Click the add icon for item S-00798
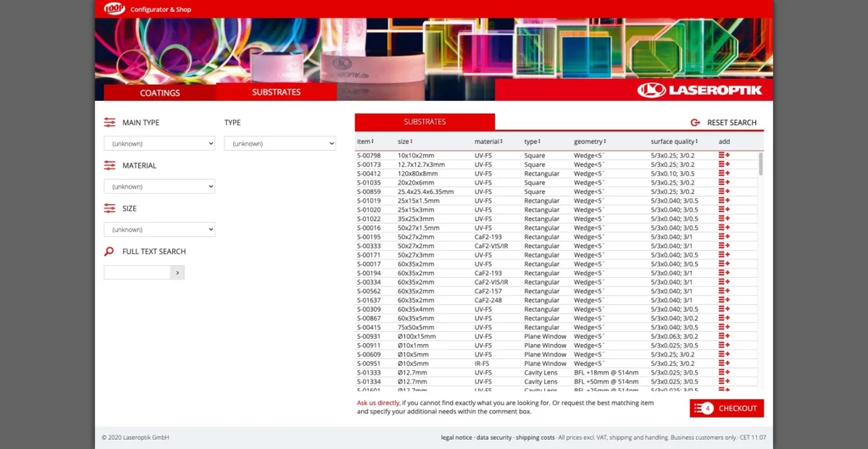Image resolution: width=868 pixels, height=449 pixels. click(x=724, y=155)
